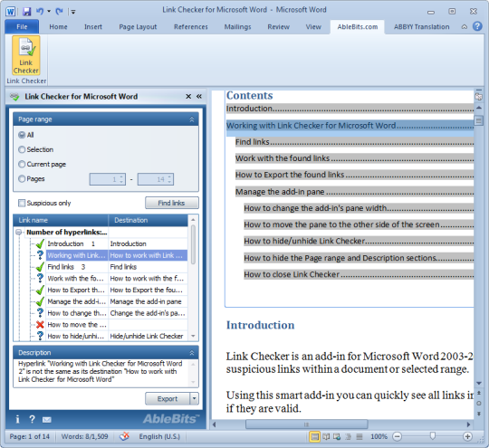Click the horizontal document scrollbar thumb
Viewport: 489px width, 448px height.
[307, 424]
